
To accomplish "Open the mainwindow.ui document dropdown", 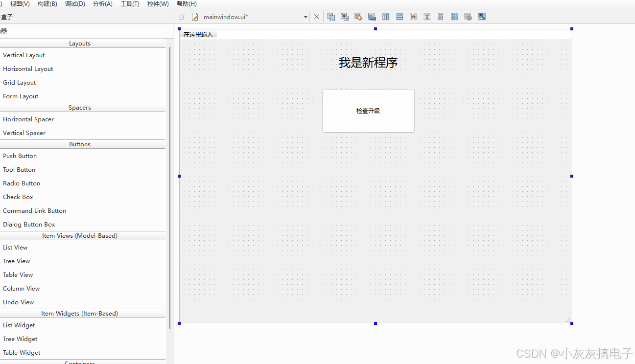I will (305, 16).
